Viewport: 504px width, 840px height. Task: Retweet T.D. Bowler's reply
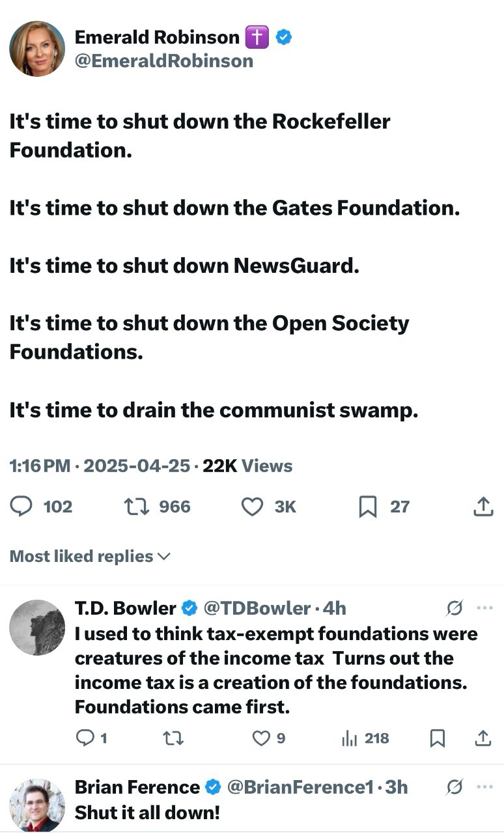point(173,738)
